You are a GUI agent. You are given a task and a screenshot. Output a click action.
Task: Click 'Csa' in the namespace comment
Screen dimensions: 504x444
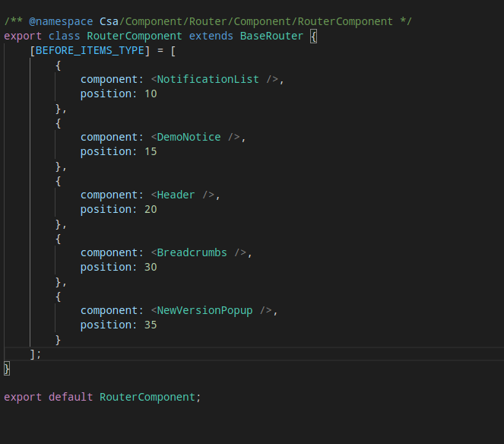point(109,21)
